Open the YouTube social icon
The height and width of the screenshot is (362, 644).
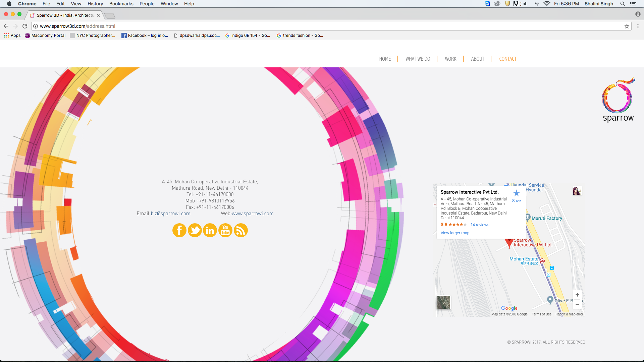225,230
